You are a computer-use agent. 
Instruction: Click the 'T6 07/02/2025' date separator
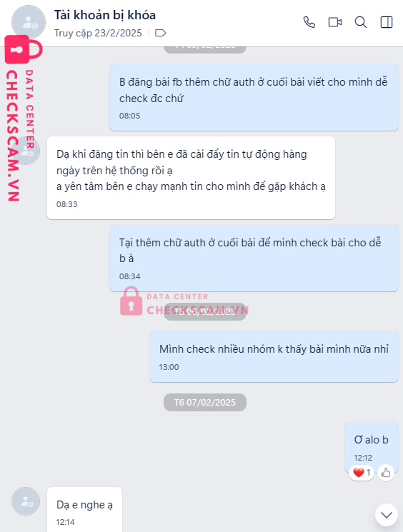click(x=205, y=403)
